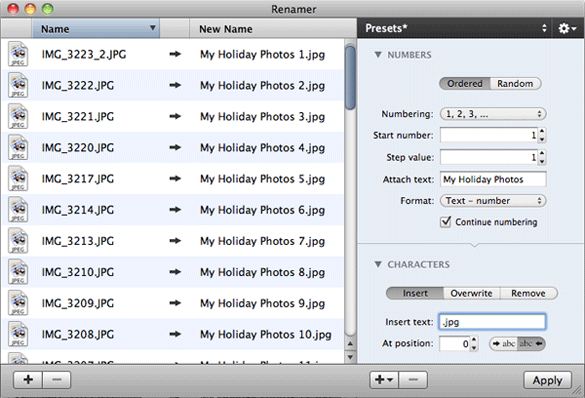Click JPEG file icon for IMG_3213.JPG
585x398 pixels.
tap(18, 241)
